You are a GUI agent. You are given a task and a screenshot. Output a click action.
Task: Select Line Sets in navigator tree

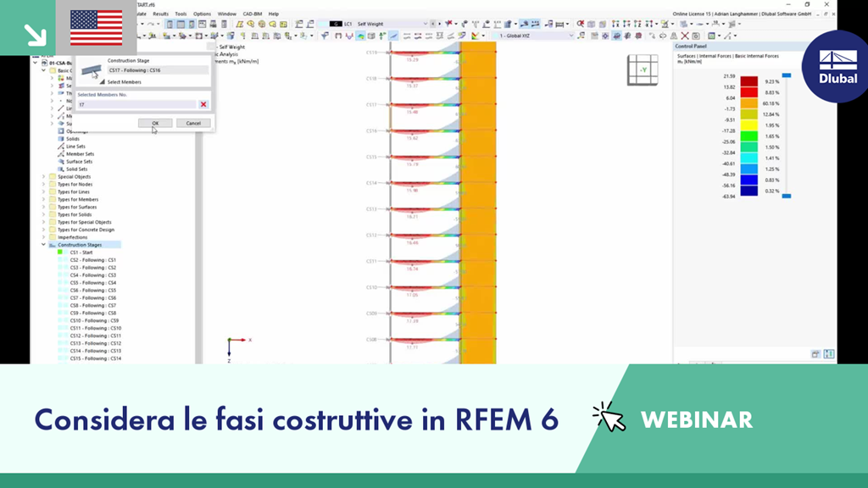75,147
